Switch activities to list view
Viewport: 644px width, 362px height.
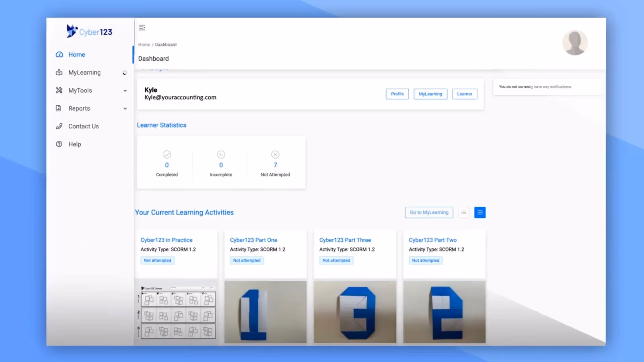(x=464, y=213)
